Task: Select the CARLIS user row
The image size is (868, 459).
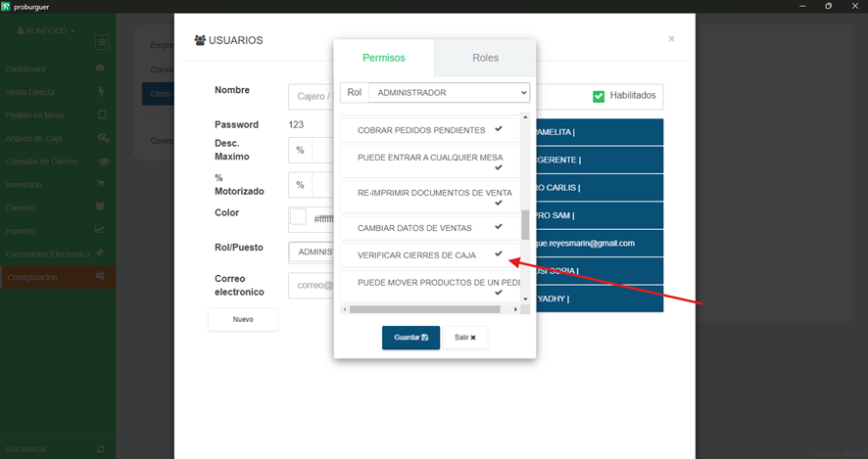Action: (x=600, y=188)
